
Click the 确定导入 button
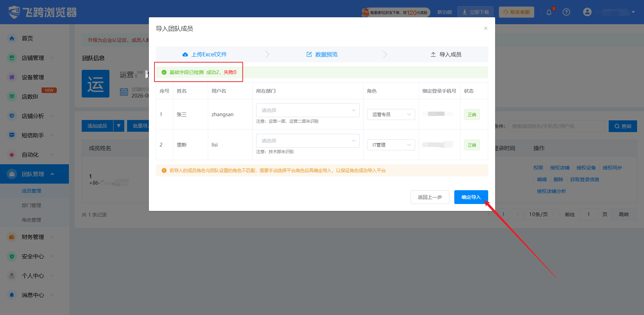[471, 197]
